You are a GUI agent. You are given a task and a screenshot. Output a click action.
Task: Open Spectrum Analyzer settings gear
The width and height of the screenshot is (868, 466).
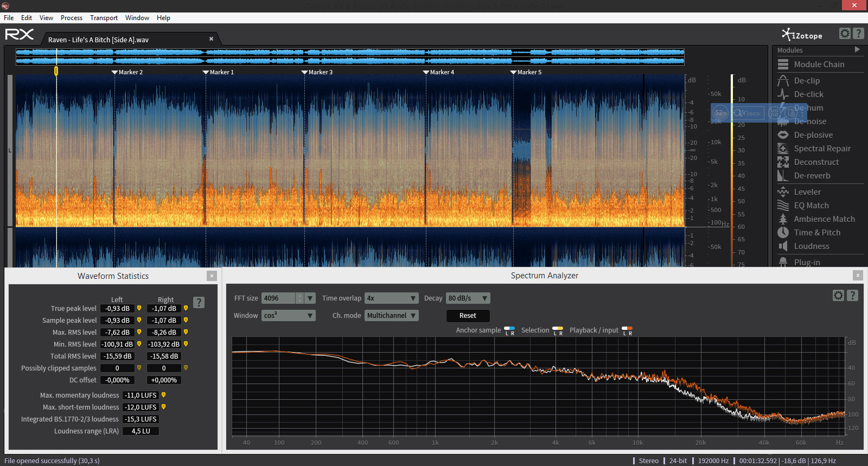coord(838,295)
